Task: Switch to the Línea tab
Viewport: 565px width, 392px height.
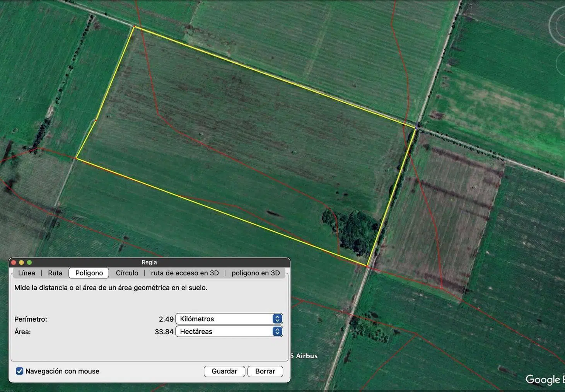Action: pyautogui.click(x=26, y=273)
